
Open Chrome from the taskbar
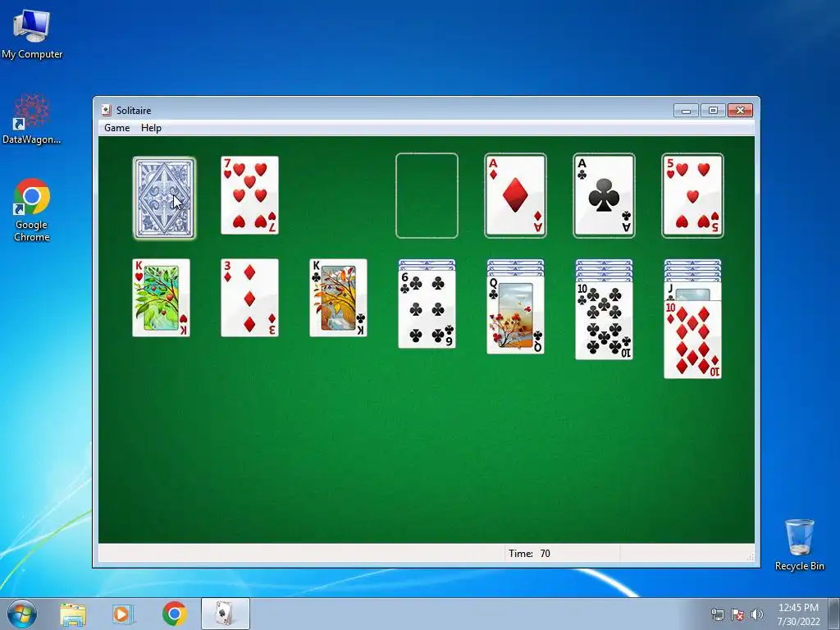pos(174,614)
